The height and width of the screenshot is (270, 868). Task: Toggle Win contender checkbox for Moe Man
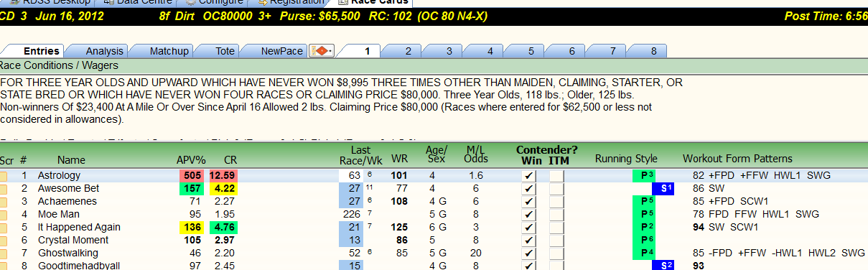click(528, 214)
